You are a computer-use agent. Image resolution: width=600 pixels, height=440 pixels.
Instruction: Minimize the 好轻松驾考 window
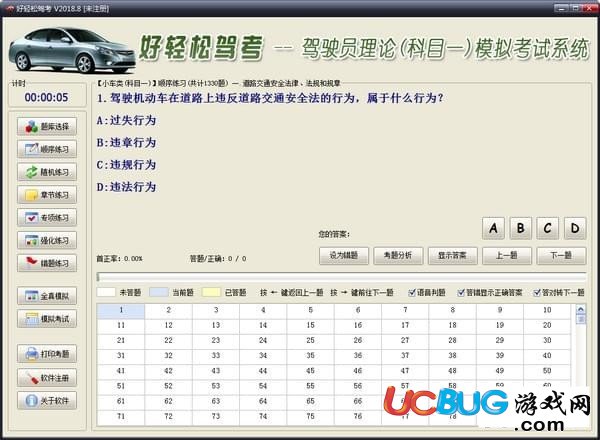pos(562,7)
